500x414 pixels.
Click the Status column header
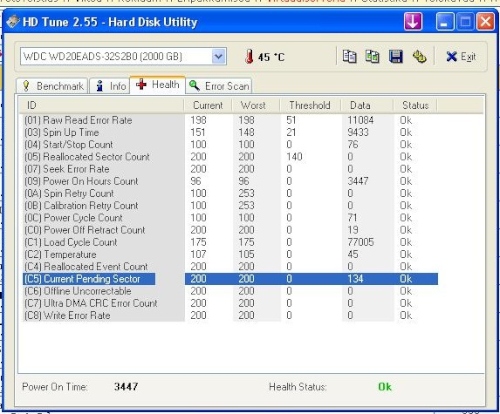pos(415,105)
